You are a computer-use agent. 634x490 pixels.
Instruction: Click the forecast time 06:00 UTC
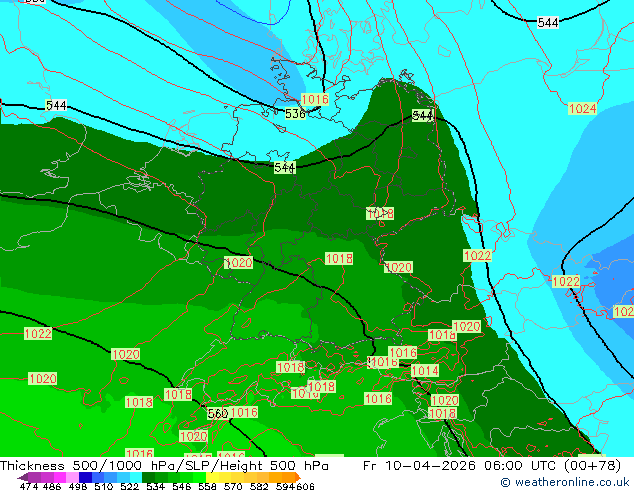coord(521,466)
